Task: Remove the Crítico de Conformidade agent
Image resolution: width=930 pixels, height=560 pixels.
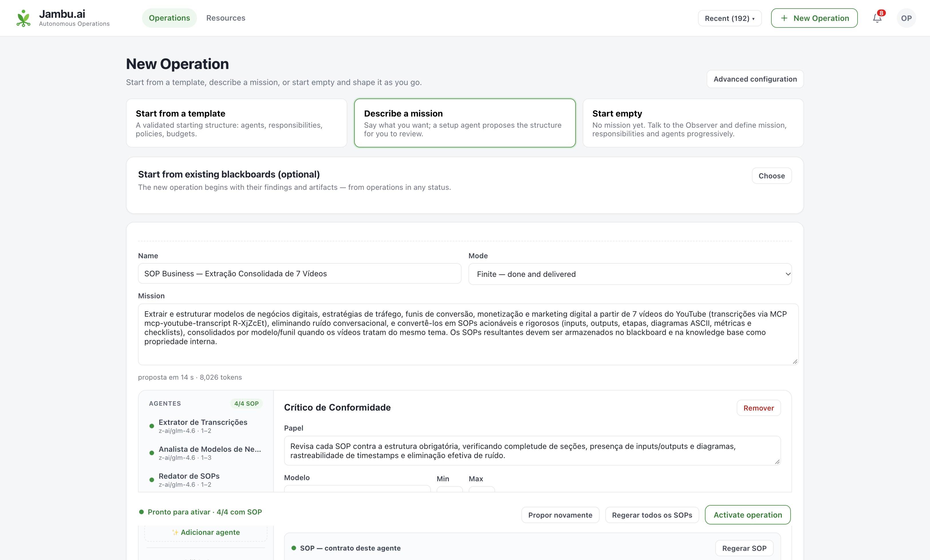Action: pyautogui.click(x=758, y=408)
